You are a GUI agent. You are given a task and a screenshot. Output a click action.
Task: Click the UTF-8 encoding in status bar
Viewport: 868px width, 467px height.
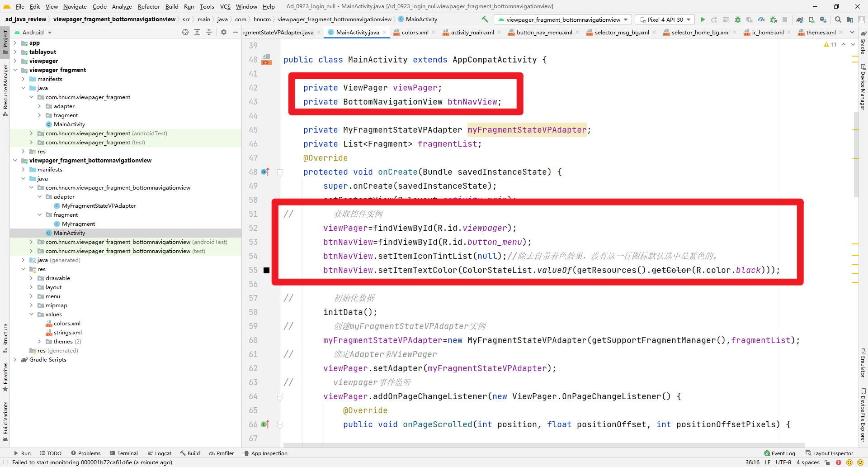pyautogui.click(x=783, y=462)
